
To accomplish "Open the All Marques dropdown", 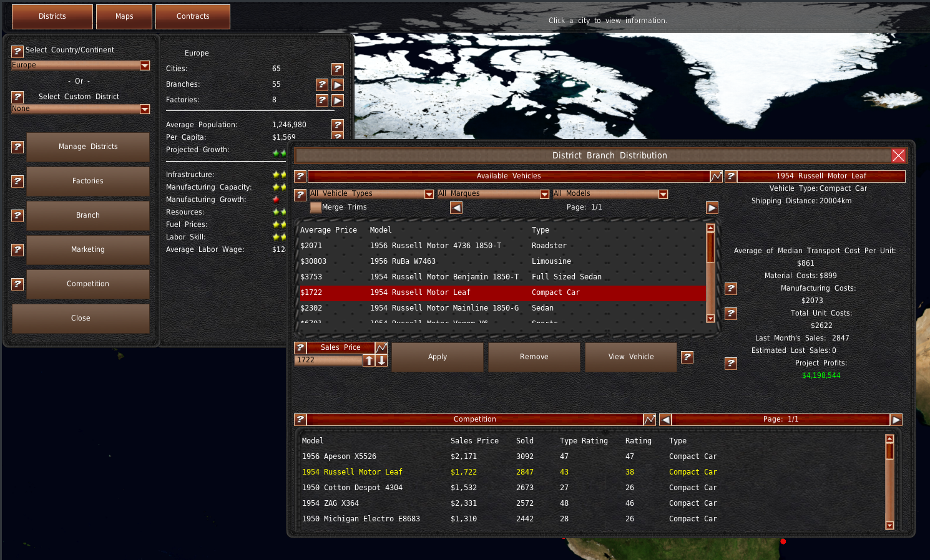I will pos(544,195).
